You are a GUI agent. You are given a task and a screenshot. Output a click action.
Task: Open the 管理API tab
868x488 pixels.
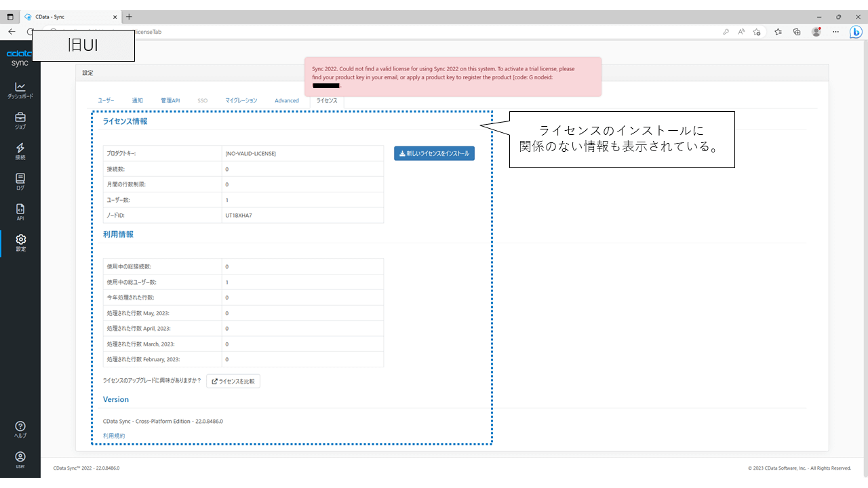click(x=170, y=100)
